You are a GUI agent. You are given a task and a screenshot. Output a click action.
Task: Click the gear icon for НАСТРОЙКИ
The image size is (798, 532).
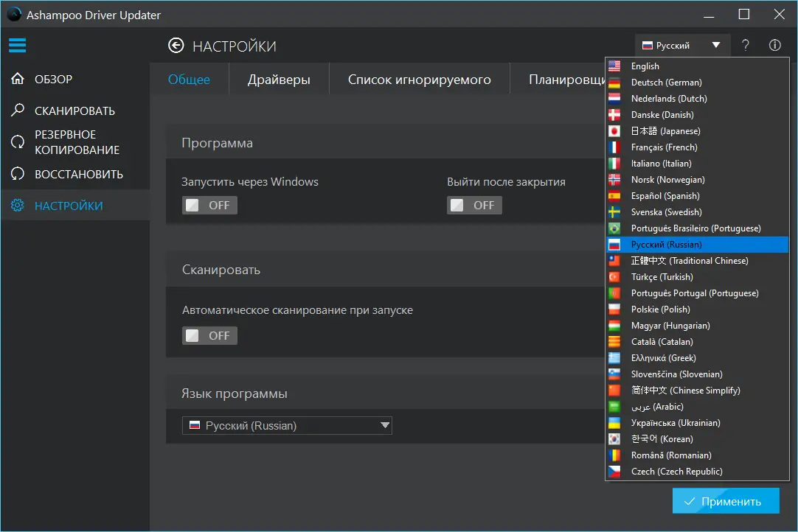point(18,206)
